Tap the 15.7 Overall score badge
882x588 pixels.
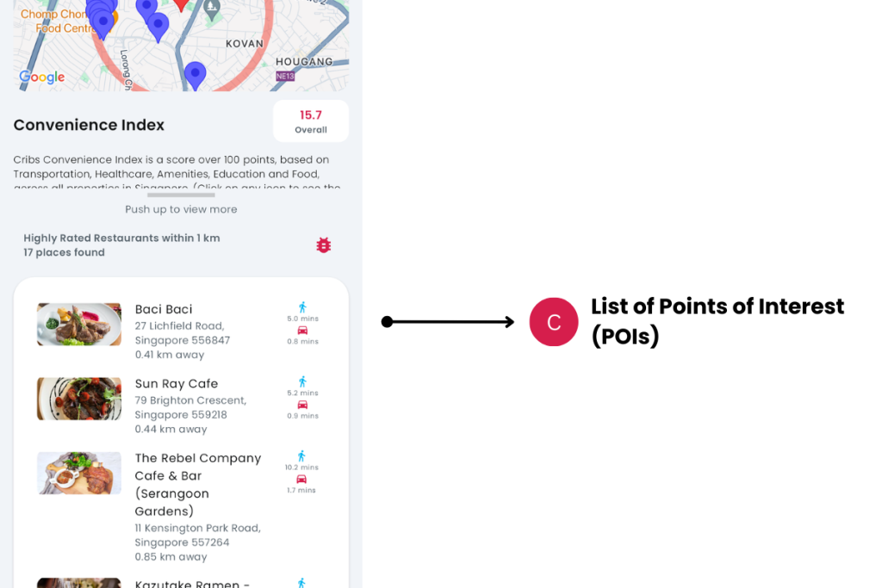click(x=311, y=121)
